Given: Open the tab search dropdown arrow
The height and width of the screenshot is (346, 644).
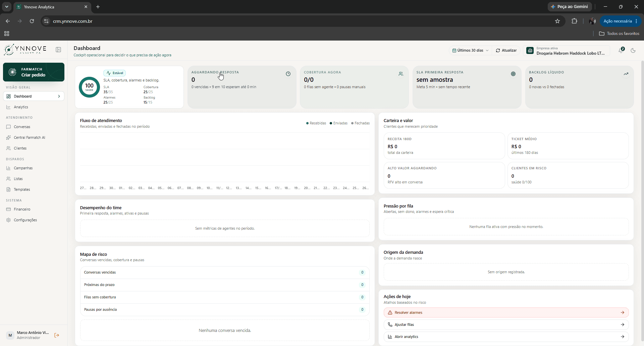Looking at the screenshot, I should point(6,7).
